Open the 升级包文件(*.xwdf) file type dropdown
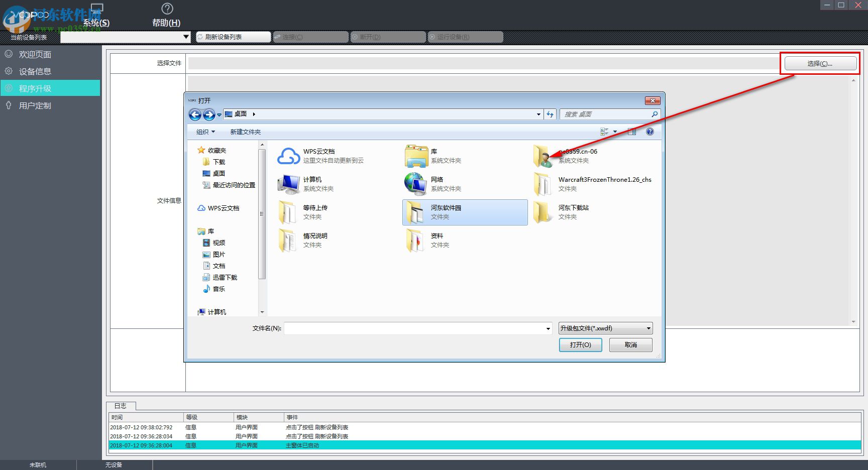Viewport: 868px width, 470px height. [x=606, y=328]
